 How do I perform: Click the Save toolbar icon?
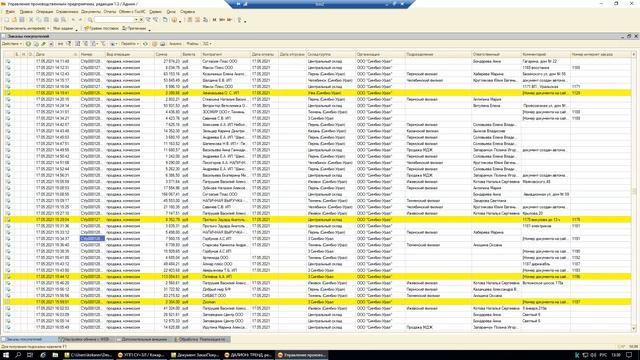(x=22, y=20)
